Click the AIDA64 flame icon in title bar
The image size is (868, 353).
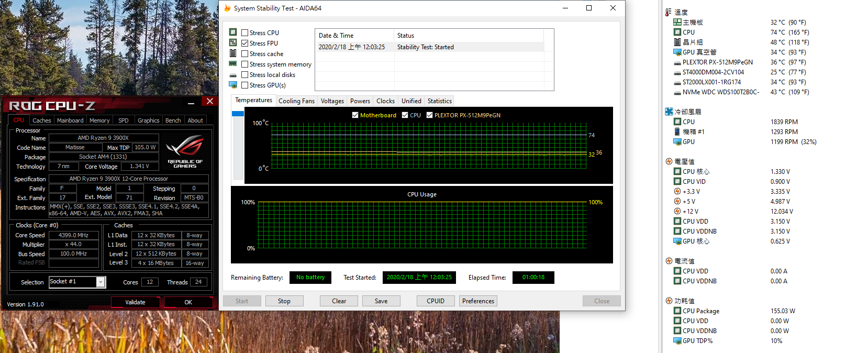point(227,8)
